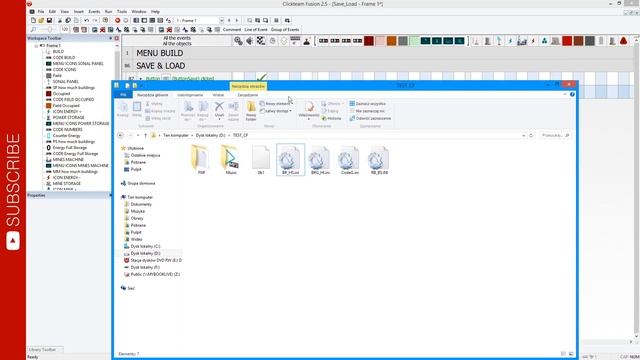The image size is (640, 360).
Task: Open the File menu in Clickteam Fusion
Action: pyautogui.click(x=41, y=11)
